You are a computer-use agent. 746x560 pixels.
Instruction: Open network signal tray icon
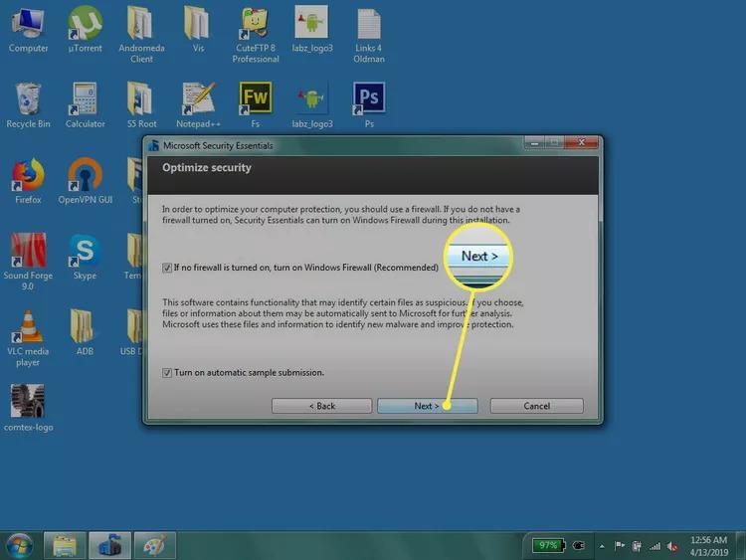pos(655,546)
